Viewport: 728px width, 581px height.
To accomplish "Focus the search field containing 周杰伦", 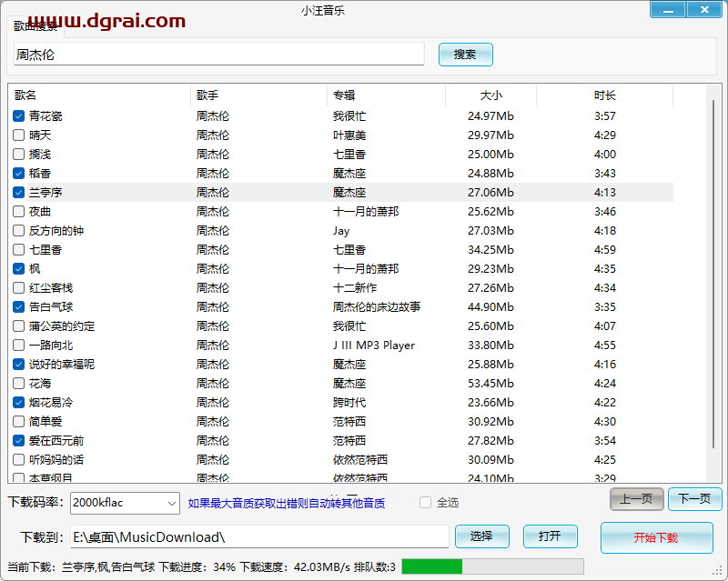I will (219, 55).
